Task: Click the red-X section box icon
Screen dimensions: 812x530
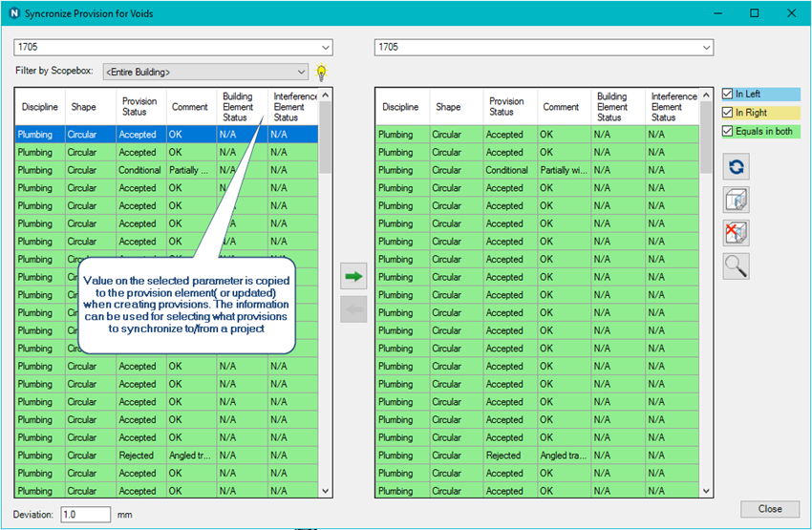Action: click(x=736, y=233)
